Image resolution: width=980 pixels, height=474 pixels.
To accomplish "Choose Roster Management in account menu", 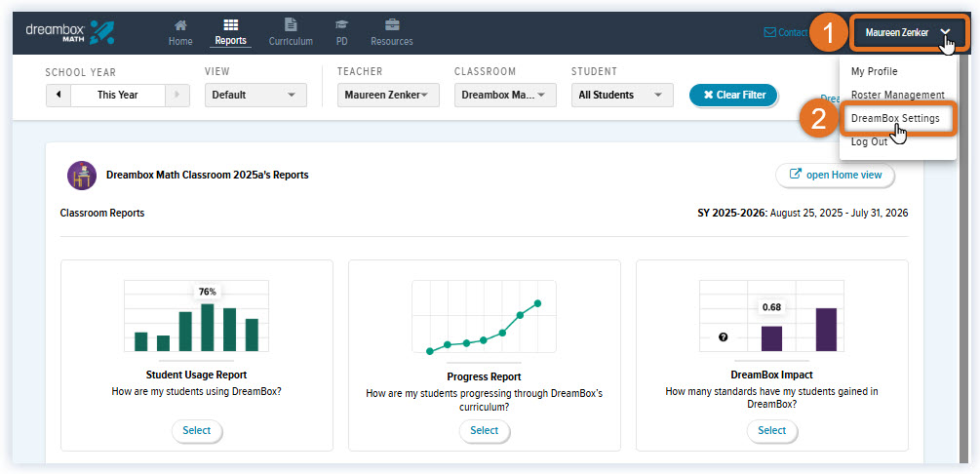I will click(x=897, y=95).
